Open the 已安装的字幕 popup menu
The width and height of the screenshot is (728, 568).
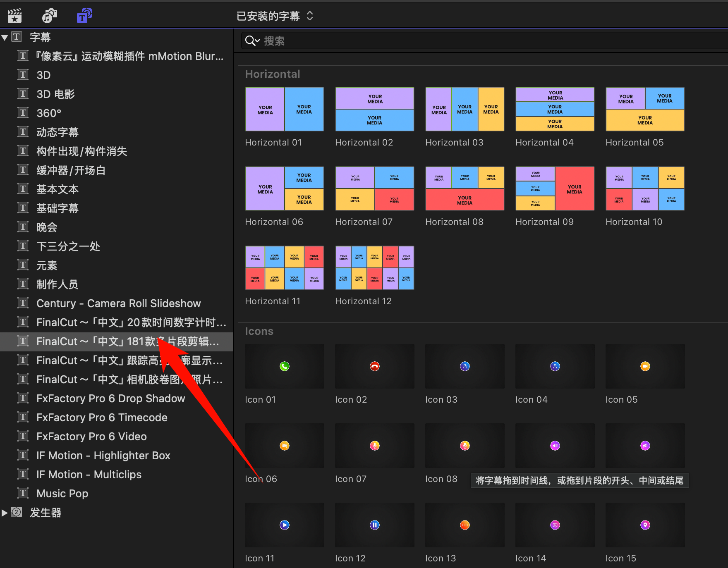(x=275, y=16)
